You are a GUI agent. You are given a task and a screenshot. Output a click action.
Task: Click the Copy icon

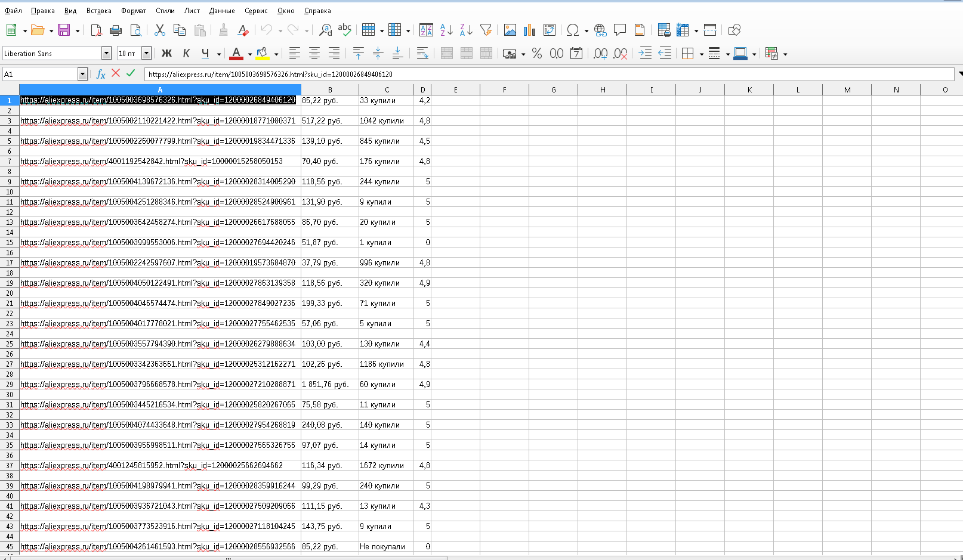click(x=180, y=30)
